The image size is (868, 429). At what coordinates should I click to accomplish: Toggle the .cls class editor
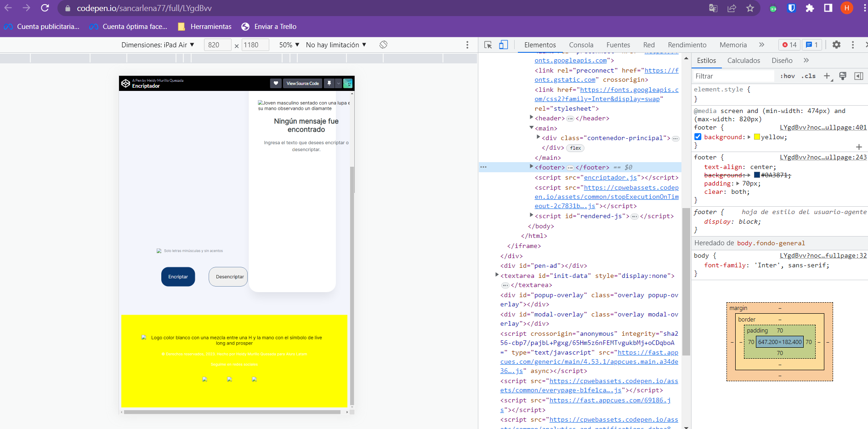pyautogui.click(x=809, y=76)
